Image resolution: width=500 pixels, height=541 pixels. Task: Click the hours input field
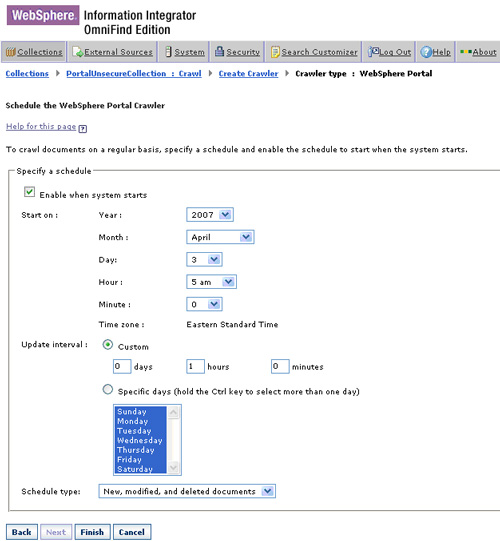(x=195, y=366)
